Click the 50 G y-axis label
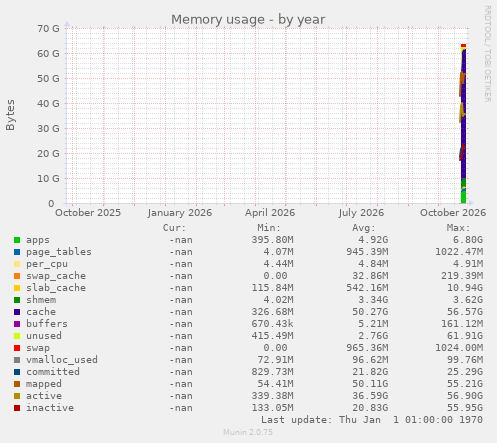This screenshot has width=497, height=443. (48, 79)
